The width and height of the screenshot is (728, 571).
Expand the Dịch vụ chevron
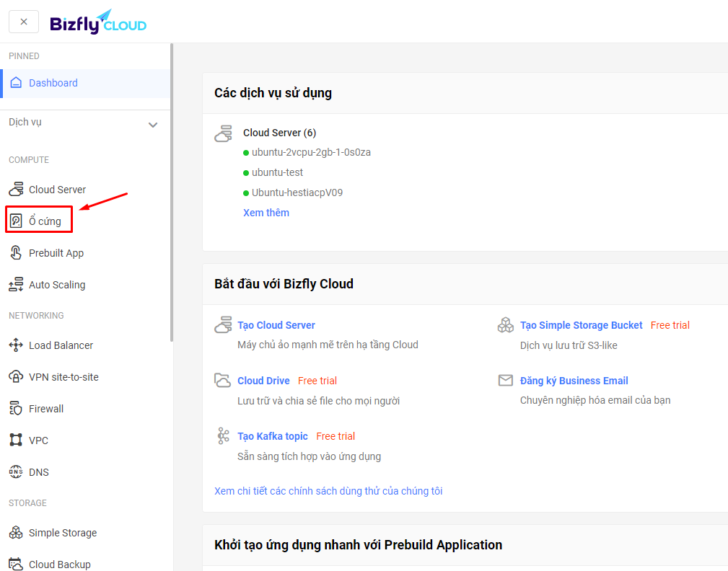(x=153, y=125)
